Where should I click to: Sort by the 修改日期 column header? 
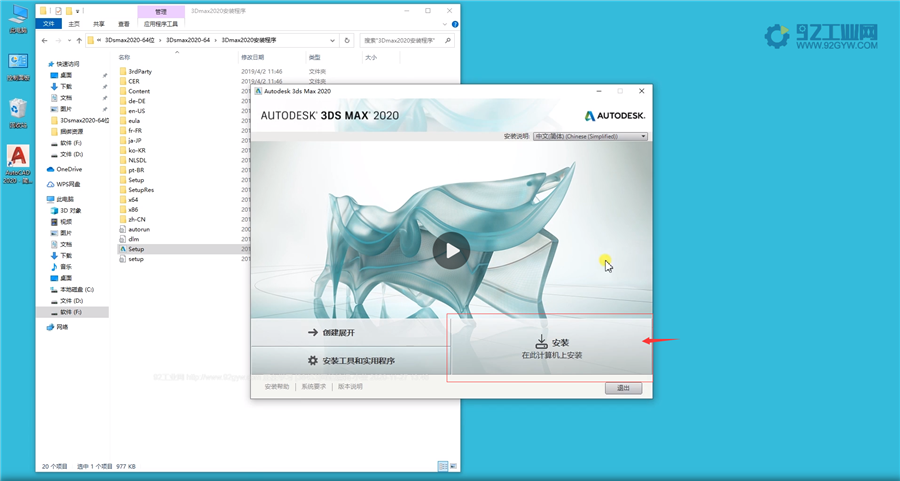click(253, 57)
